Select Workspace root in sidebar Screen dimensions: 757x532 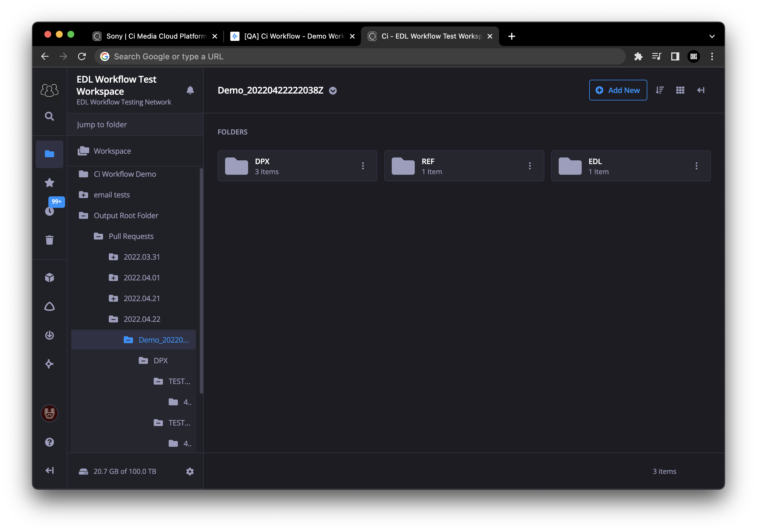point(135,151)
